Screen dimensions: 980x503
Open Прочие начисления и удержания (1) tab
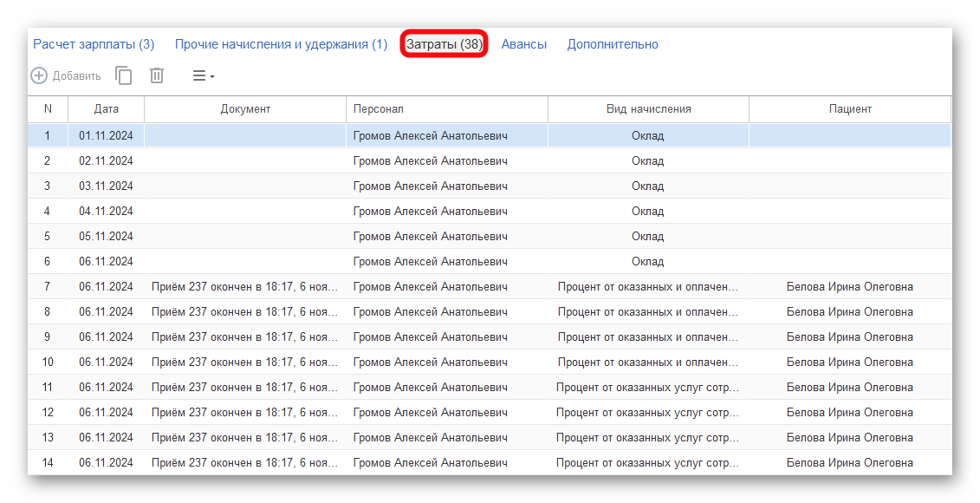tap(282, 44)
